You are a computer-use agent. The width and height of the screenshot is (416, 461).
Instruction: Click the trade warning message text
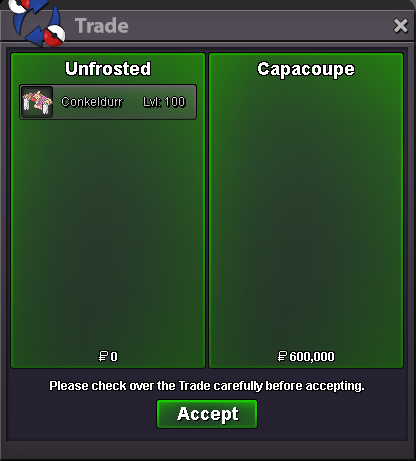pos(207,386)
